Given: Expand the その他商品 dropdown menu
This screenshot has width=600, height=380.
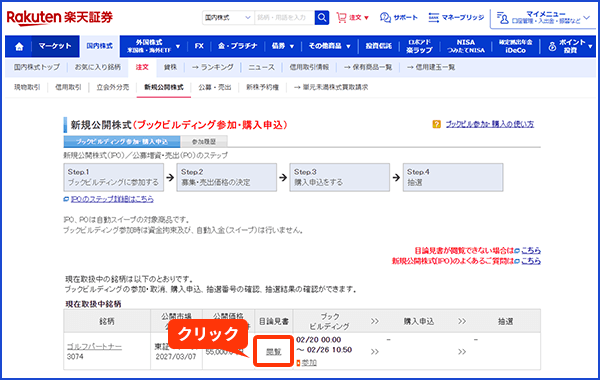Looking at the screenshot, I should coord(329,46).
